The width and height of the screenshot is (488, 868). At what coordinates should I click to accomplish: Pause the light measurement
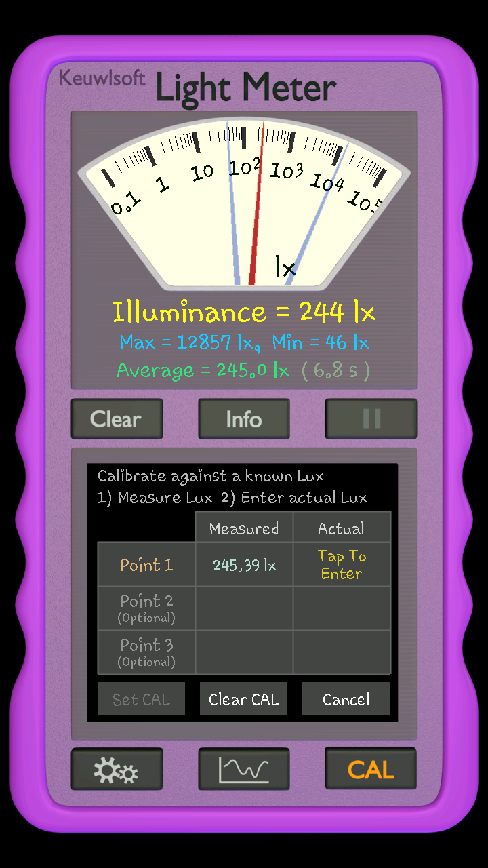pos(371,418)
